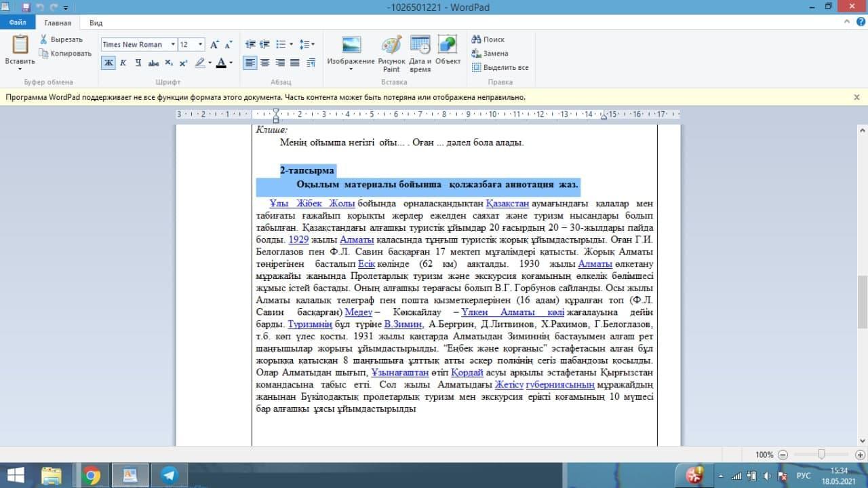Follow the 1929 hyperlink
This screenshot has height=488, width=868.
[x=298, y=240]
